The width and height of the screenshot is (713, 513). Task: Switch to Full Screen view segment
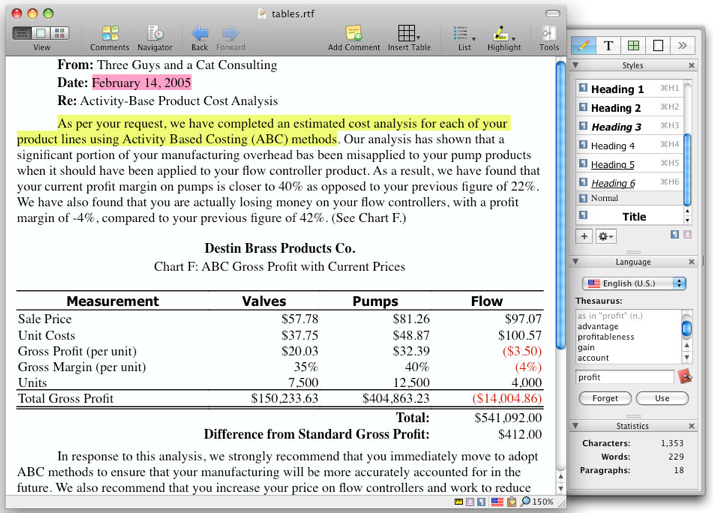60,33
